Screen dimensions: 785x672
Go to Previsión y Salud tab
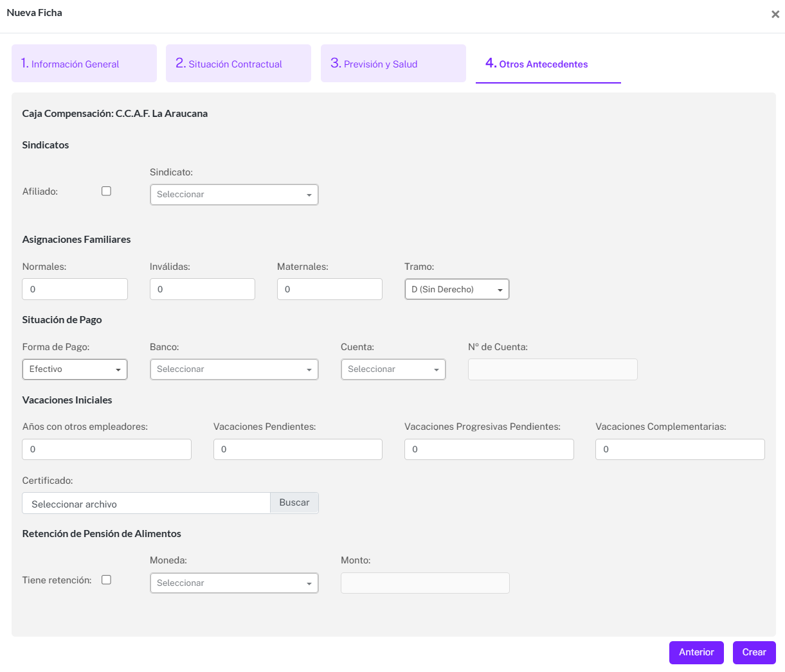(393, 64)
